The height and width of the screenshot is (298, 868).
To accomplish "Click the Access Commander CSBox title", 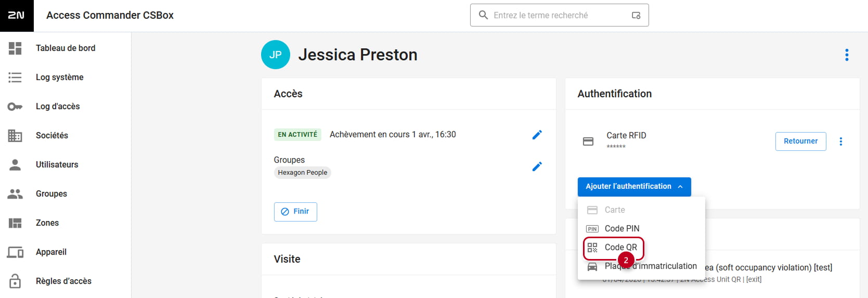I will pos(110,16).
